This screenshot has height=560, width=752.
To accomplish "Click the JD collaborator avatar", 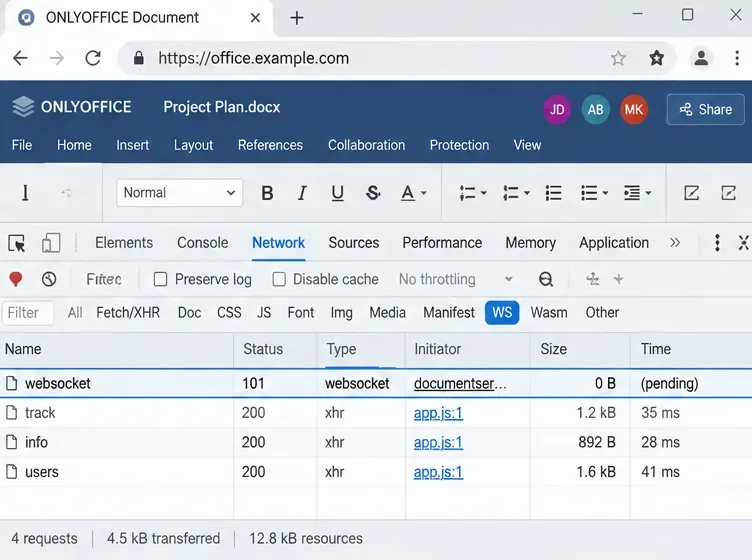I will 557,110.
